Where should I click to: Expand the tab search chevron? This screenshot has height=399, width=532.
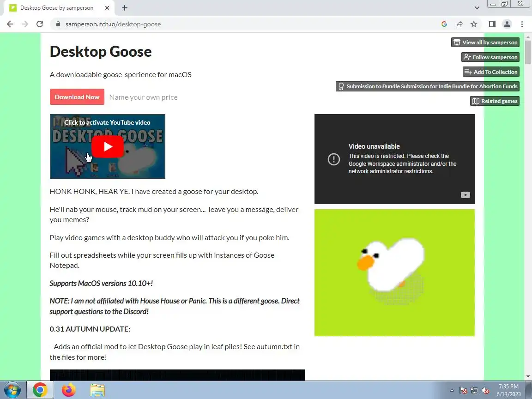tap(477, 8)
